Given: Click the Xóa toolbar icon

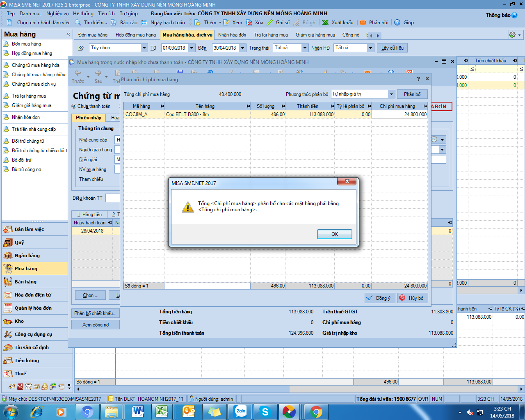Looking at the screenshot, I should click(x=249, y=23).
